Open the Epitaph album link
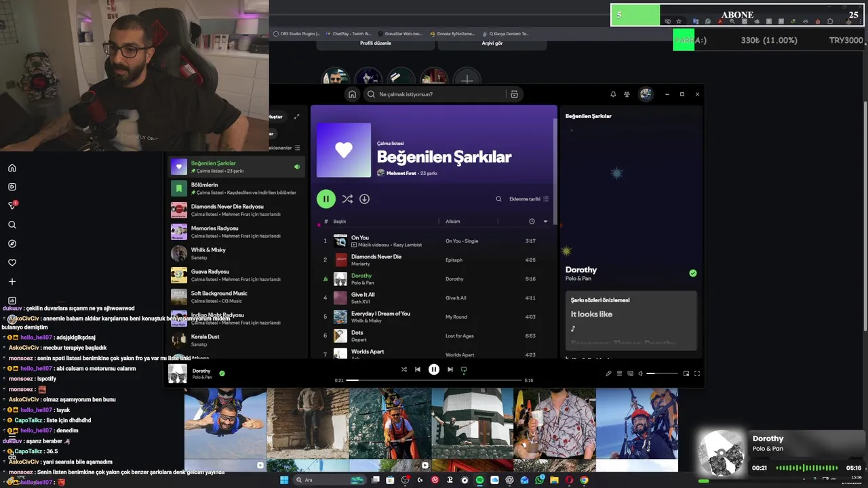Image resolution: width=868 pixels, height=488 pixels. [454, 260]
